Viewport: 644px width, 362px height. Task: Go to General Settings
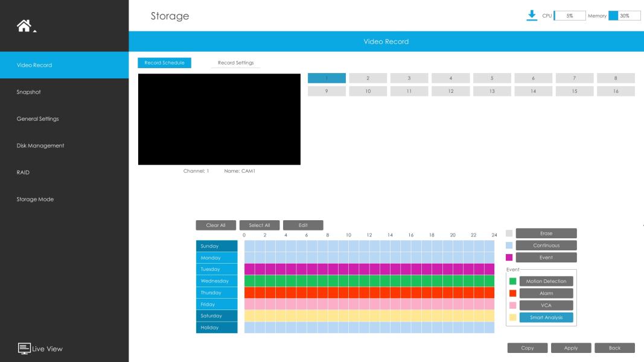(64, 119)
